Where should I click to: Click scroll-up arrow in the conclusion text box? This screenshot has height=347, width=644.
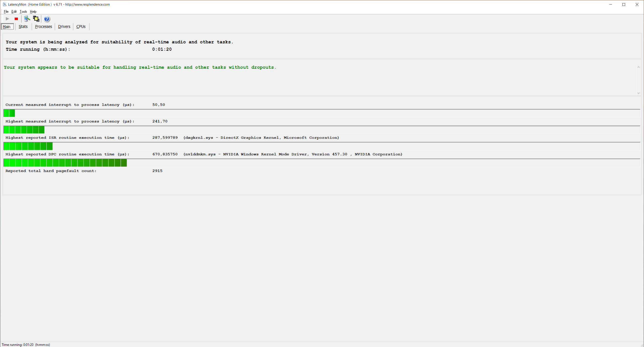[638, 67]
